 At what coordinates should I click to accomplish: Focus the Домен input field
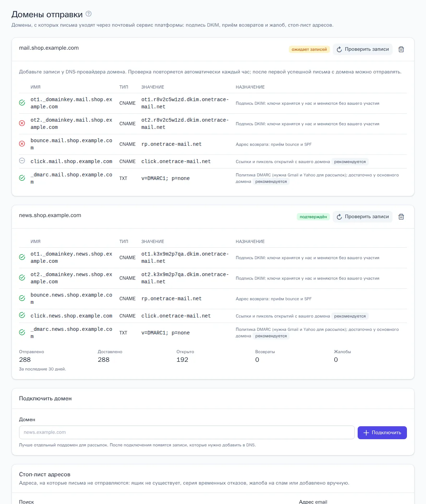[187, 432]
